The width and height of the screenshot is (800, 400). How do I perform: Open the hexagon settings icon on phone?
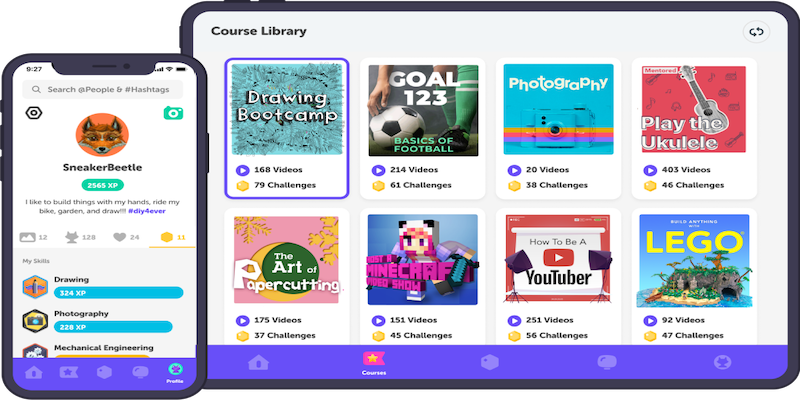[x=34, y=113]
